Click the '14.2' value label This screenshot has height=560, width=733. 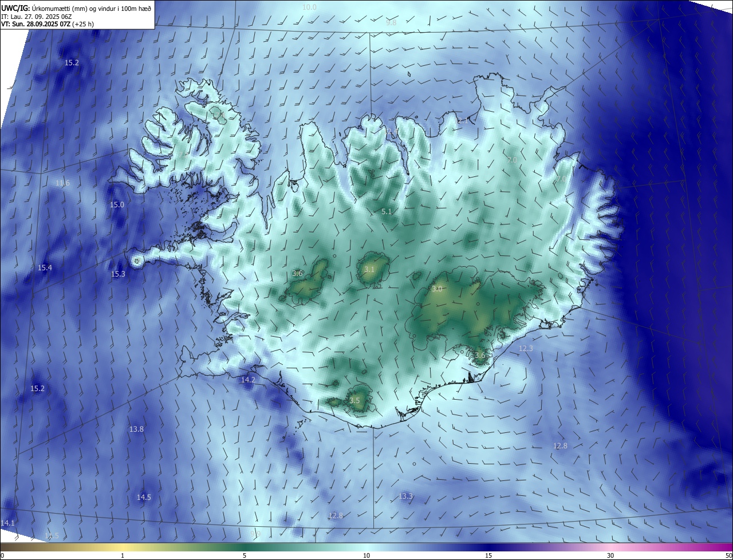click(248, 380)
